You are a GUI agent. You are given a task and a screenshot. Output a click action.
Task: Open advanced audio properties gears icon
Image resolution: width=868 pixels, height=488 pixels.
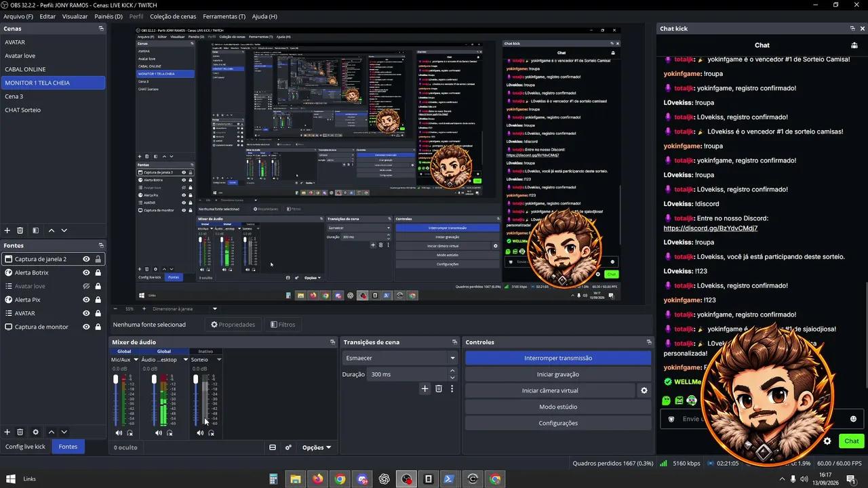tap(288, 447)
